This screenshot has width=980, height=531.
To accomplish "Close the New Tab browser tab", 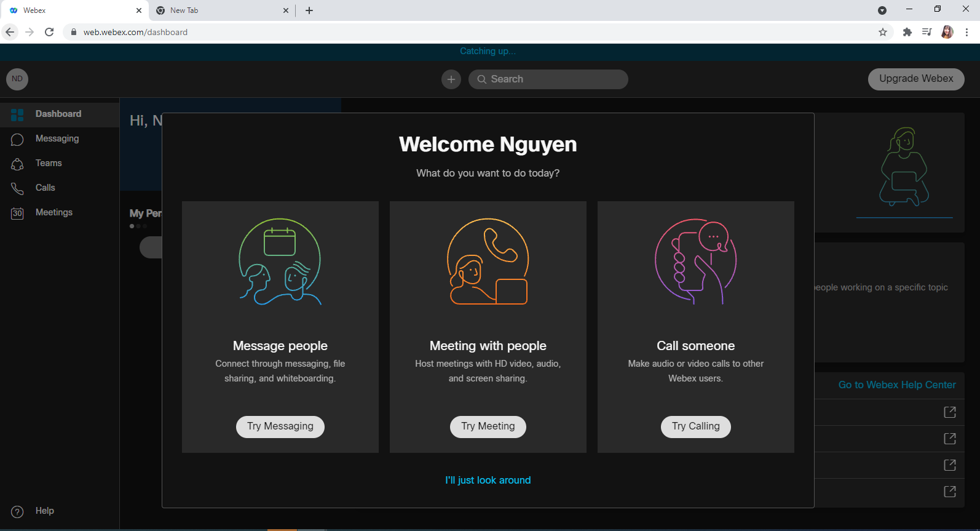I will 286,10.
